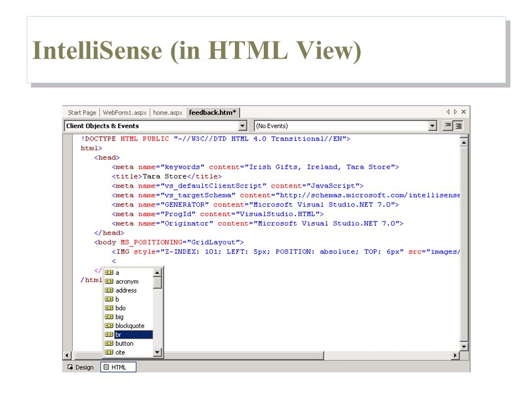
Task: Click the GENERATOR meta line
Action: [x=255, y=204]
